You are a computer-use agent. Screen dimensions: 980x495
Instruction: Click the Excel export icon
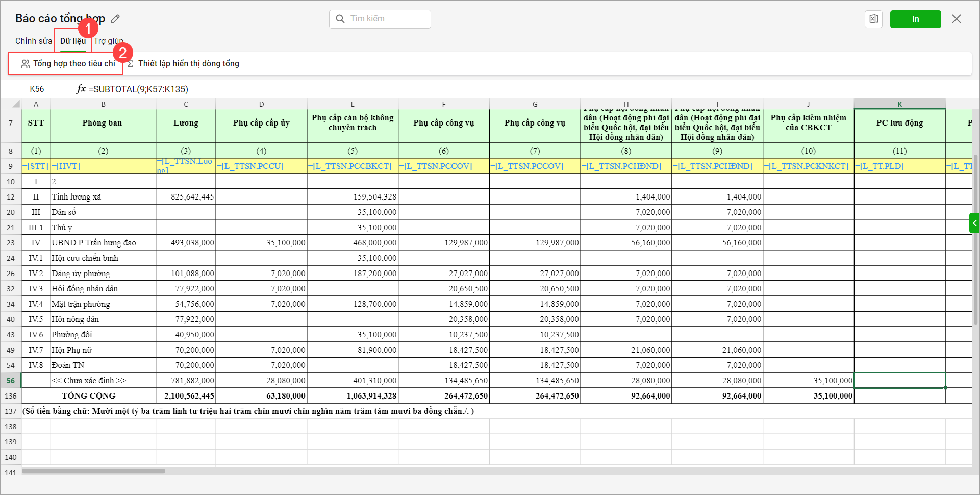[x=873, y=19]
